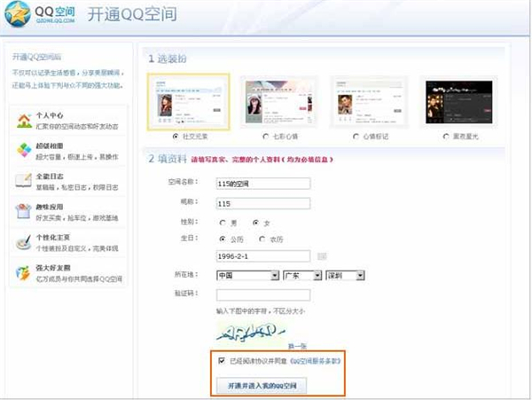Image resolution: width=532 pixels, height=400 pixels.
Task: Click the 开通并进入我的QQ空间 button
Action: pyautogui.click(x=262, y=386)
